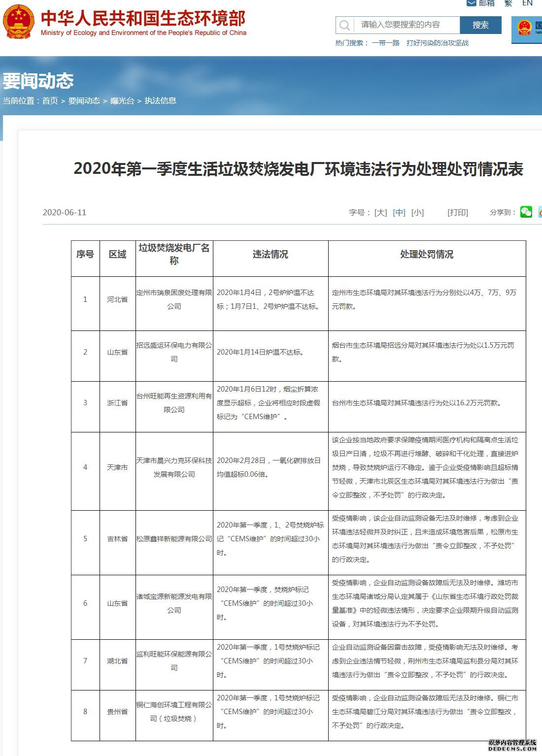
Task: Switch to traditional Chinese via 繁
Action: 508,3
